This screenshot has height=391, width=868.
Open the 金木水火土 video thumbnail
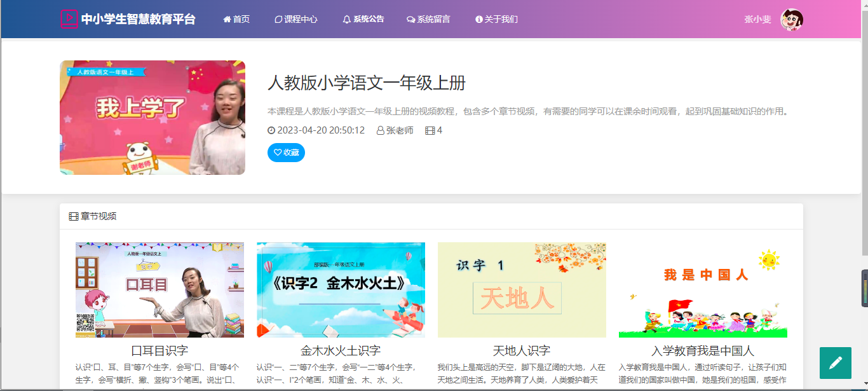341,290
